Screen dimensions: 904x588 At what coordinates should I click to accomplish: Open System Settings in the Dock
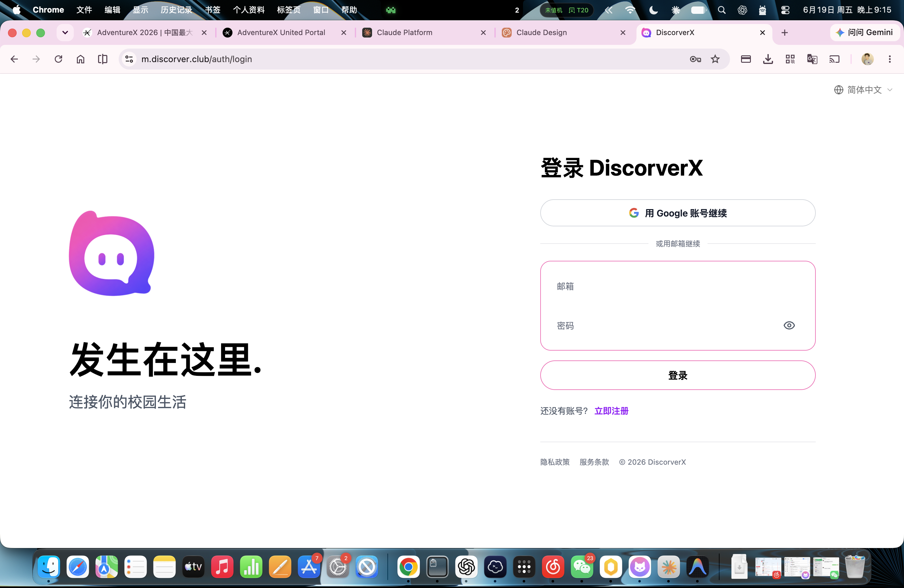click(338, 567)
